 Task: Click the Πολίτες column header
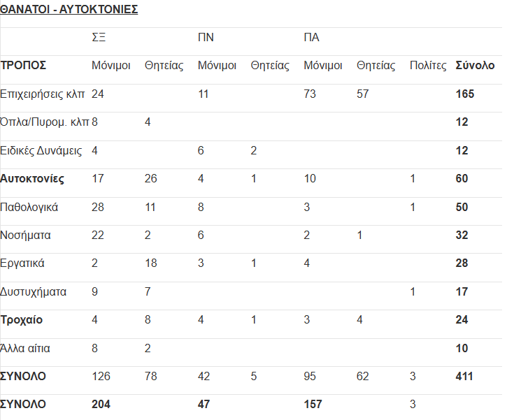pos(428,66)
